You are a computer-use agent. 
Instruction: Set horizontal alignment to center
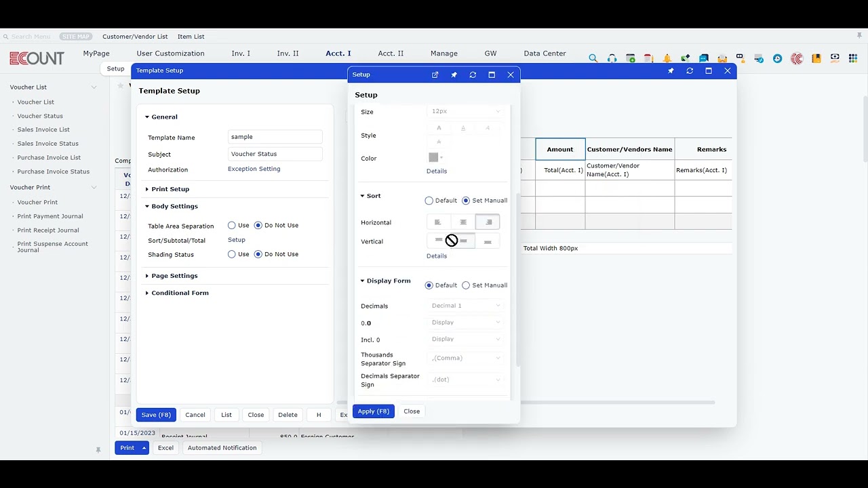coord(463,222)
